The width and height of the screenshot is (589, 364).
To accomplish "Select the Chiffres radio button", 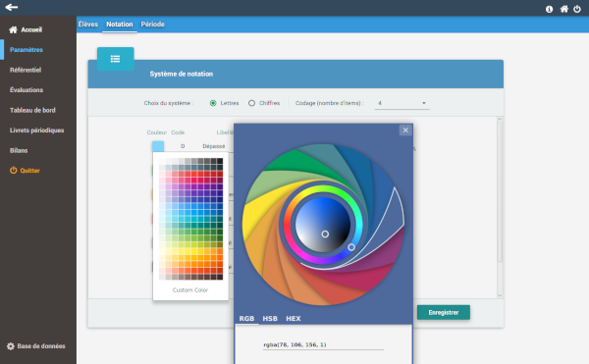I will pos(251,103).
